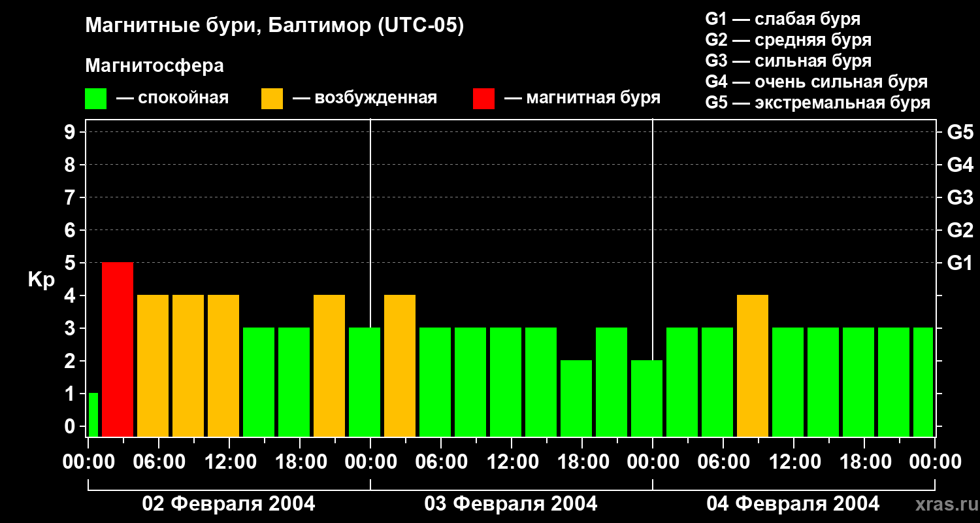Click the 'G3 — сильная буря' line
The width and height of the screenshot is (980, 523).
click(x=788, y=61)
